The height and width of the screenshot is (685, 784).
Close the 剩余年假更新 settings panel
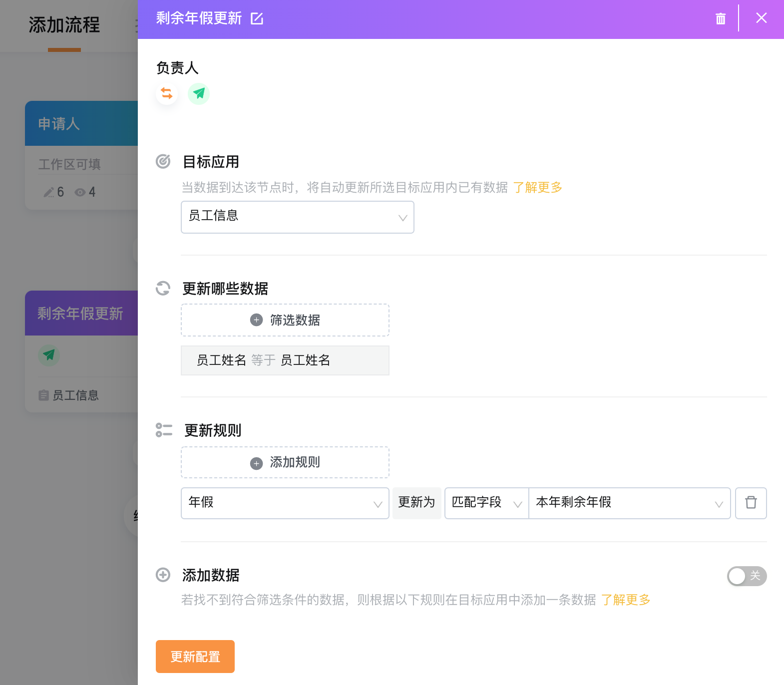point(762,18)
